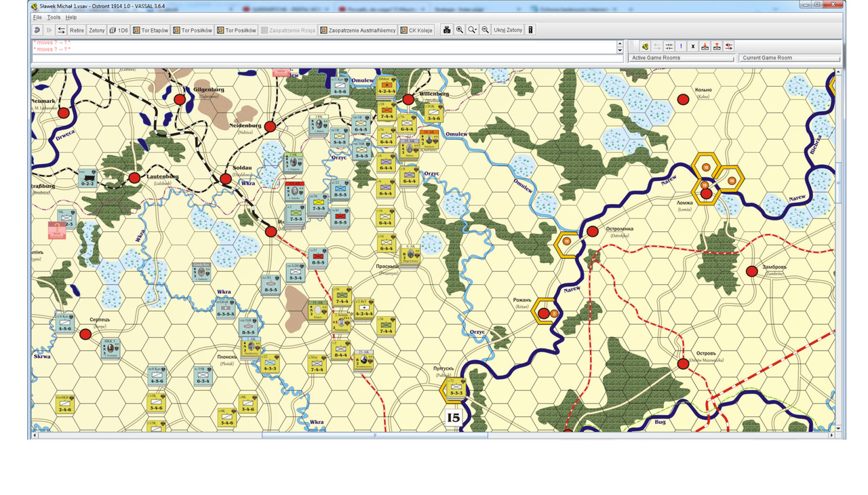Click the Lautenburg red city dot
The width and height of the screenshot is (868, 495).
(134, 178)
